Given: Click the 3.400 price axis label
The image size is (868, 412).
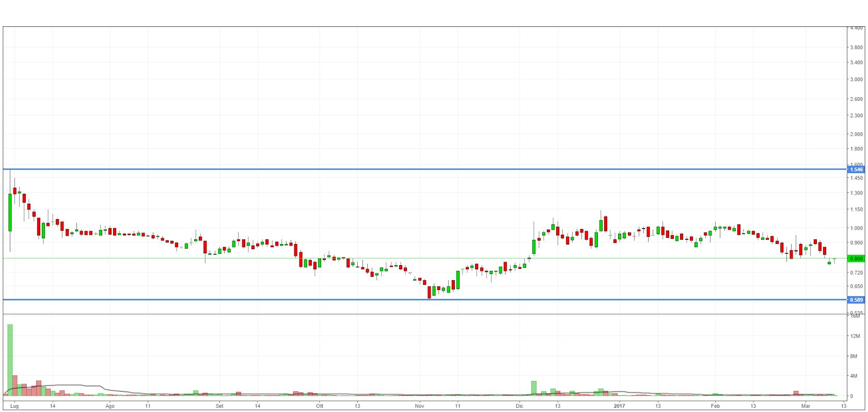Looking at the screenshot, I should click(856, 63).
